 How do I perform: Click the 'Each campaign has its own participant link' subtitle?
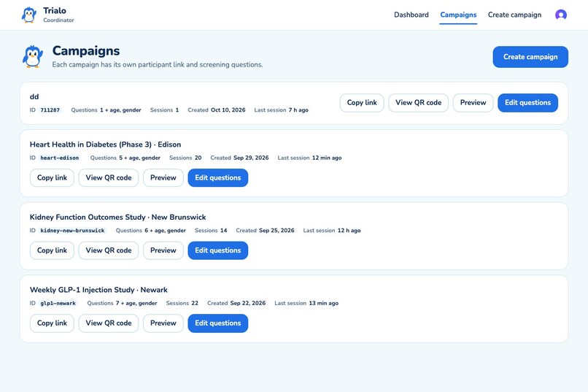click(158, 65)
